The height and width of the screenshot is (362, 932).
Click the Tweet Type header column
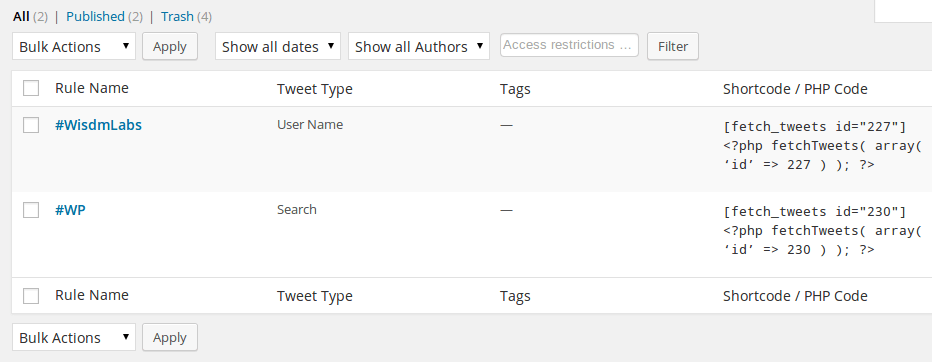[x=314, y=89]
